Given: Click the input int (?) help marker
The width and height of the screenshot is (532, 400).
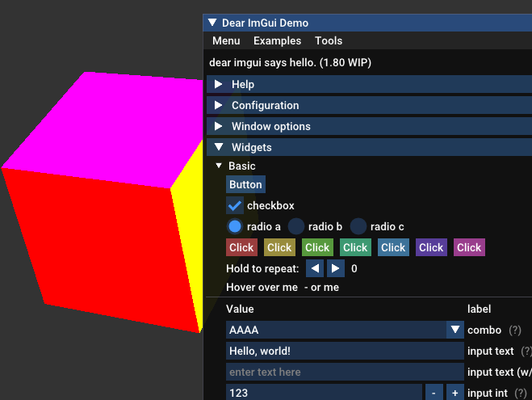Looking at the screenshot, I should [521, 393].
